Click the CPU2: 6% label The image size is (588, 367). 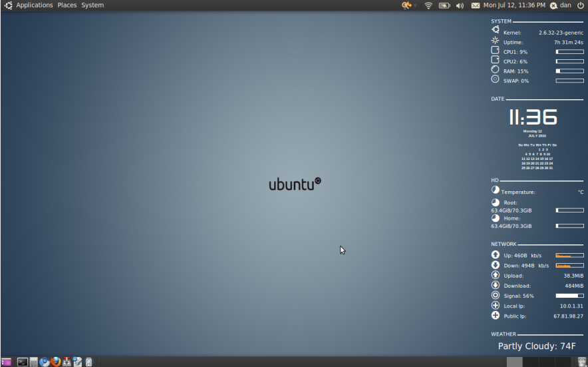[515, 61]
